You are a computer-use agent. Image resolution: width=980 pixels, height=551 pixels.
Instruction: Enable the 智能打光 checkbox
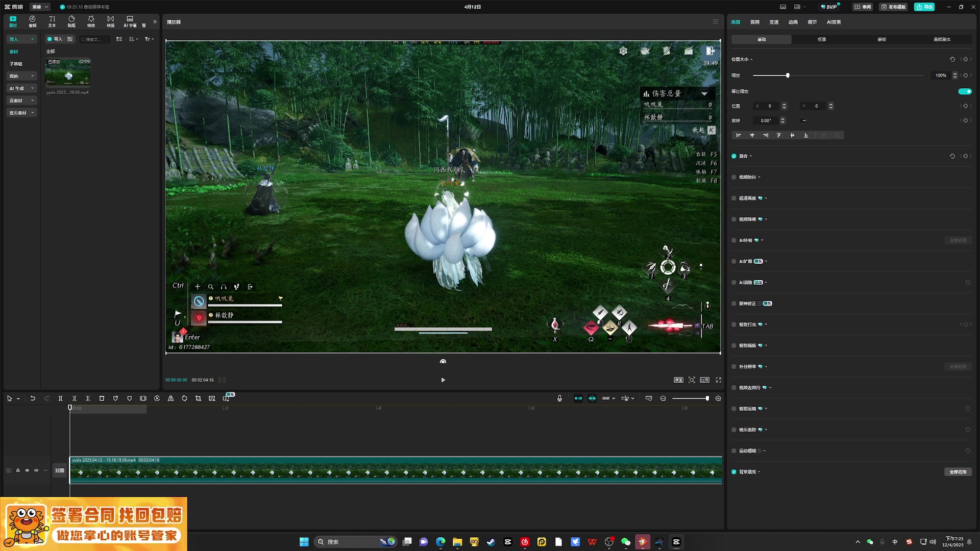point(734,324)
